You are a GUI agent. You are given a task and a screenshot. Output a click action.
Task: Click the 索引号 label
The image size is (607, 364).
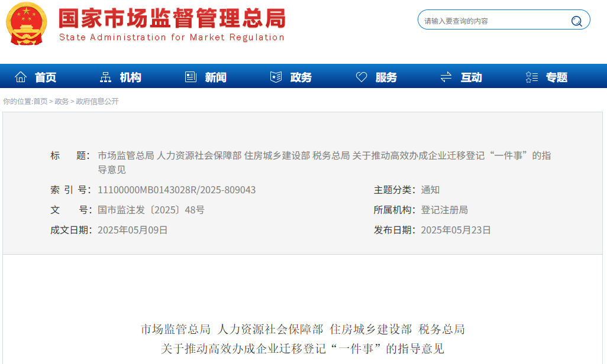pyautogui.click(x=70, y=190)
